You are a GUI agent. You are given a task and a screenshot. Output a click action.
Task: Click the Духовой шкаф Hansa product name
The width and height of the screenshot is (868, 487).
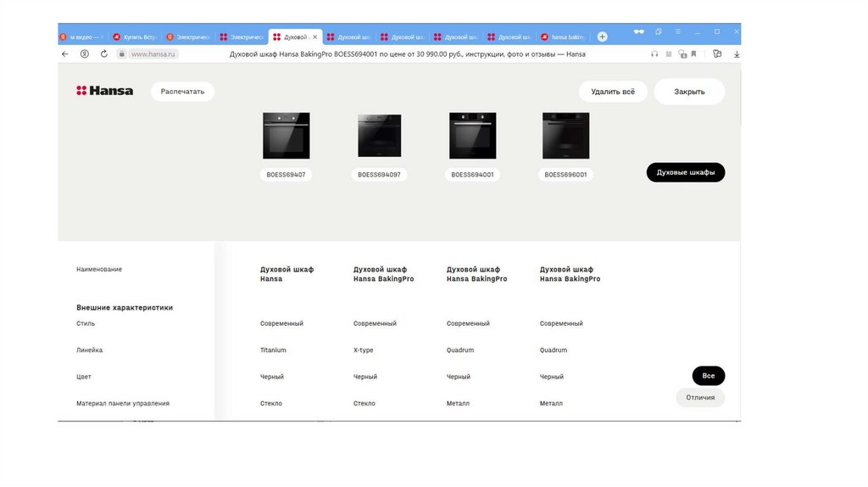[287, 274]
